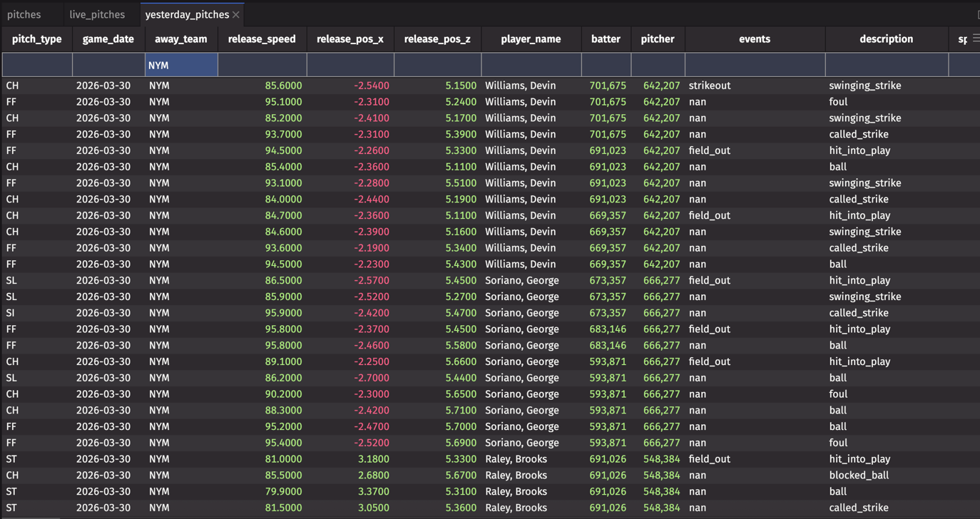Select the description column header
This screenshot has width=980, height=519.
click(x=886, y=39)
